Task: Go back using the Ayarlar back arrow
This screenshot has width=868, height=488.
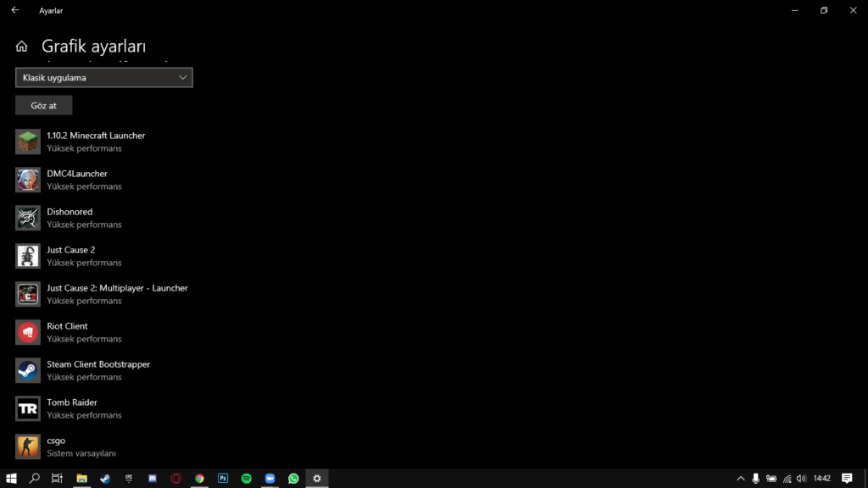Action: tap(15, 10)
